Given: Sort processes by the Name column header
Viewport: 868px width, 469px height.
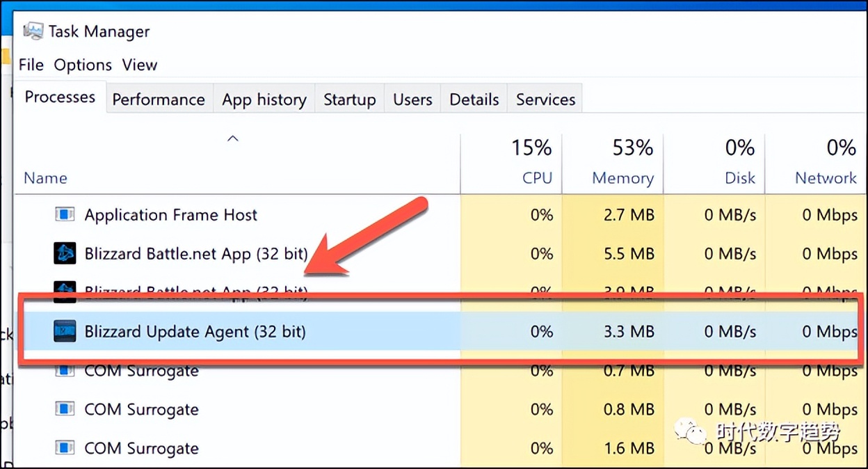Looking at the screenshot, I should tap(236, 164).
